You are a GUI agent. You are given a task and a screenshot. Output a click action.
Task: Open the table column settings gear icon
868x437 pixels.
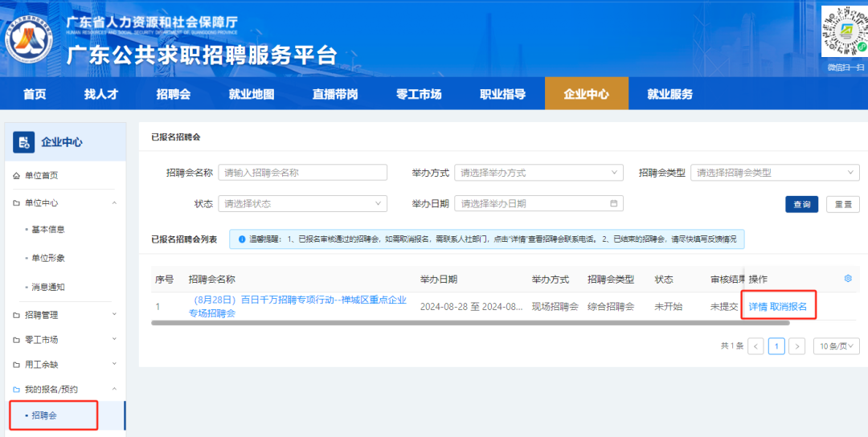pyautogui.click(x=848, y=278)
